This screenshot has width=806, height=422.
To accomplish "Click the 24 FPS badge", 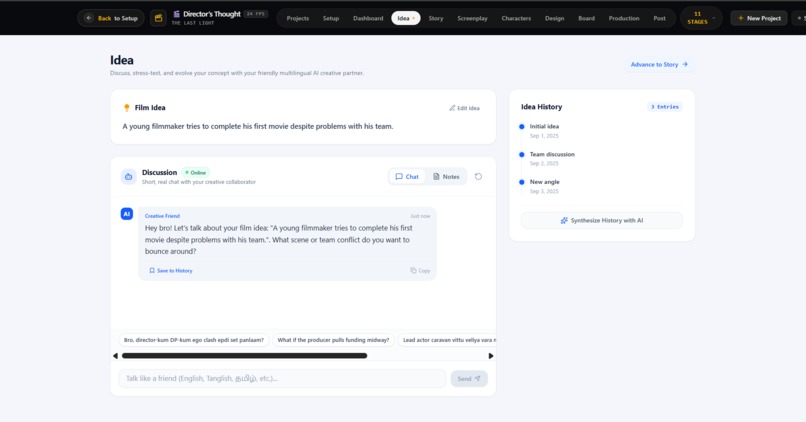I will pos(255,14).
